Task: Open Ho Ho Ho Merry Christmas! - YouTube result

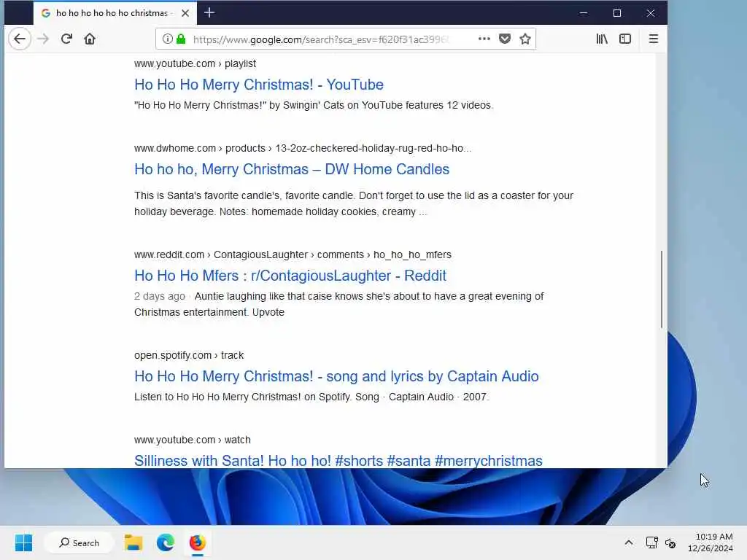Action: 259,85
